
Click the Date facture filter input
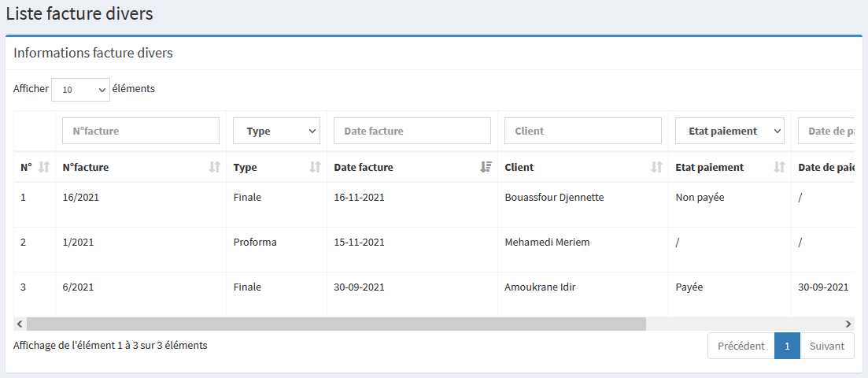click(x=412, y=132)
